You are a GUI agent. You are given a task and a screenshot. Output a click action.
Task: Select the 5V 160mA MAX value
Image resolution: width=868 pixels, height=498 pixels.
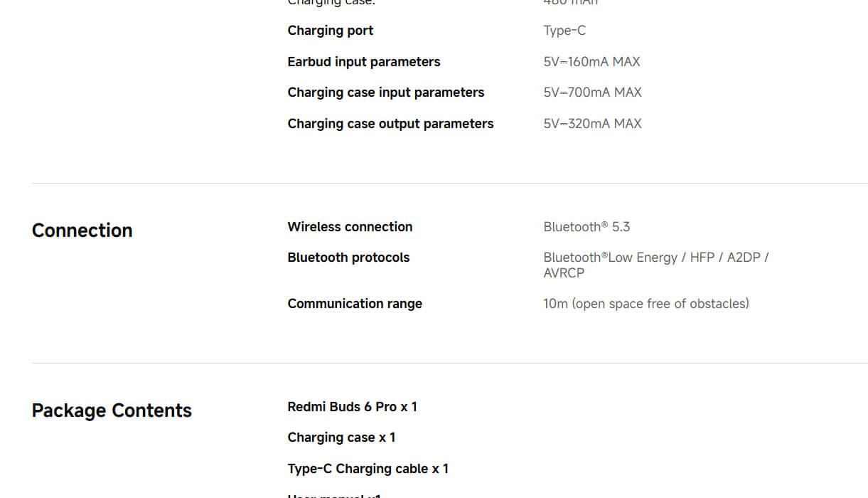tap(591, 62)
